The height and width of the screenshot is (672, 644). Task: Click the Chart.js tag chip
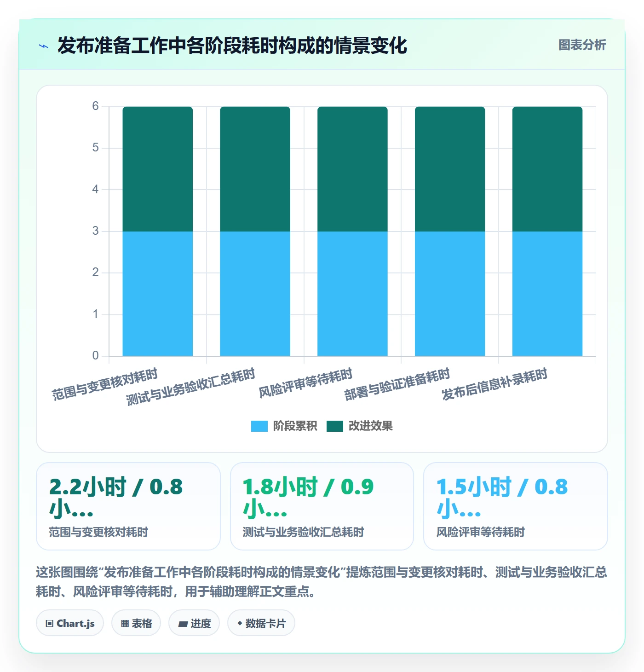70,623
